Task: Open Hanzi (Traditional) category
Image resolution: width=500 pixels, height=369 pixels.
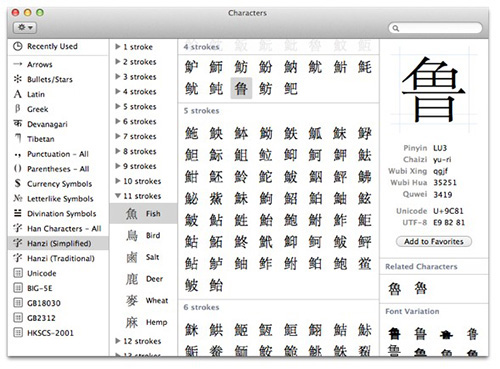Action: pos(58,258)
